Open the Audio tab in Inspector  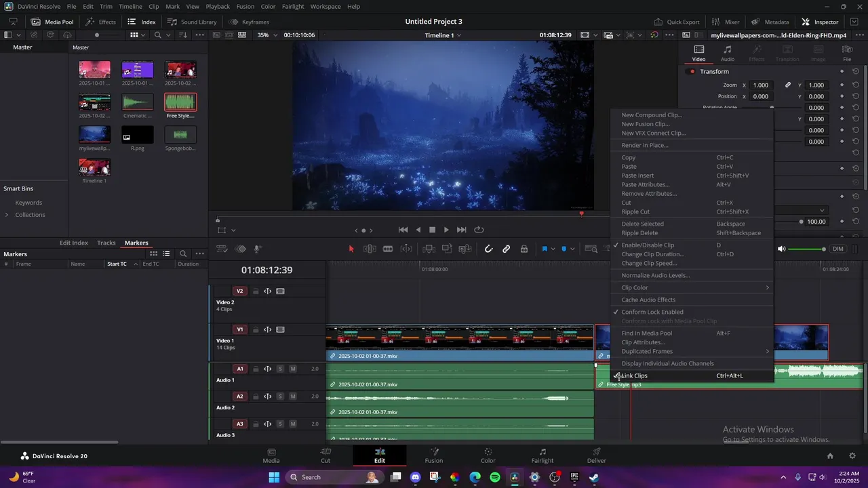pyautogui.click(x=728, y=54)
